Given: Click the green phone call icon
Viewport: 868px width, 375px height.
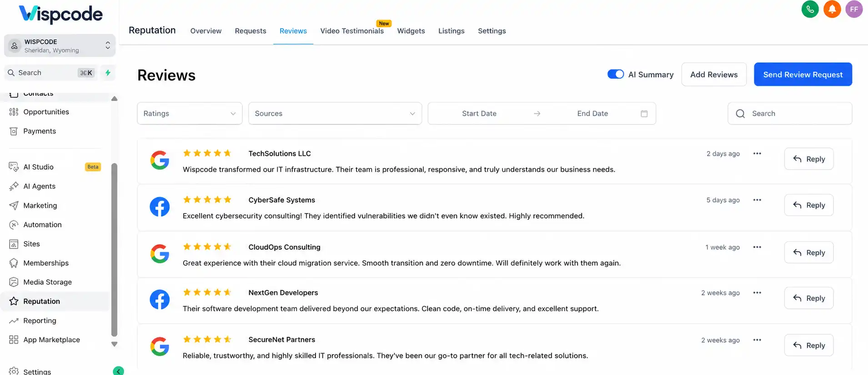Looking at the screenshot, I should [x=810, y=9].
